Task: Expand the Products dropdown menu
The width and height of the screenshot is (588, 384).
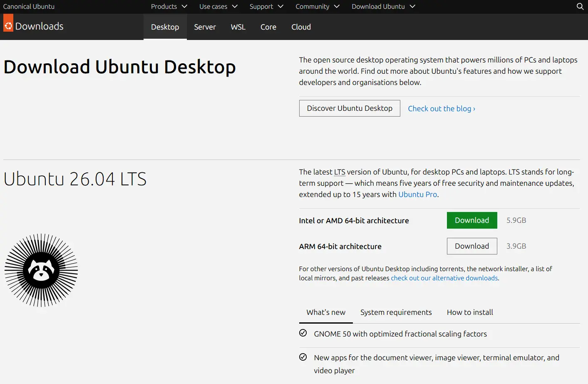Action: click(x=169, y=6)
